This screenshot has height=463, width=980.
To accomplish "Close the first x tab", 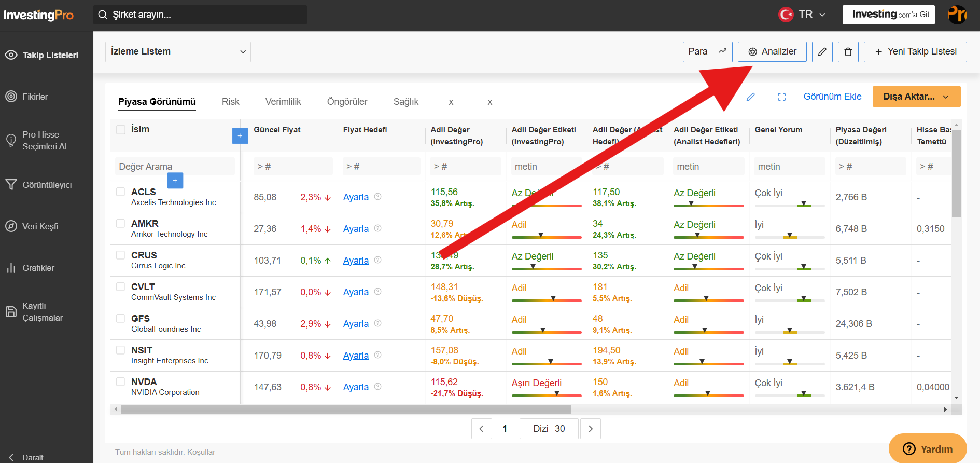I will [x=451, y=102].
